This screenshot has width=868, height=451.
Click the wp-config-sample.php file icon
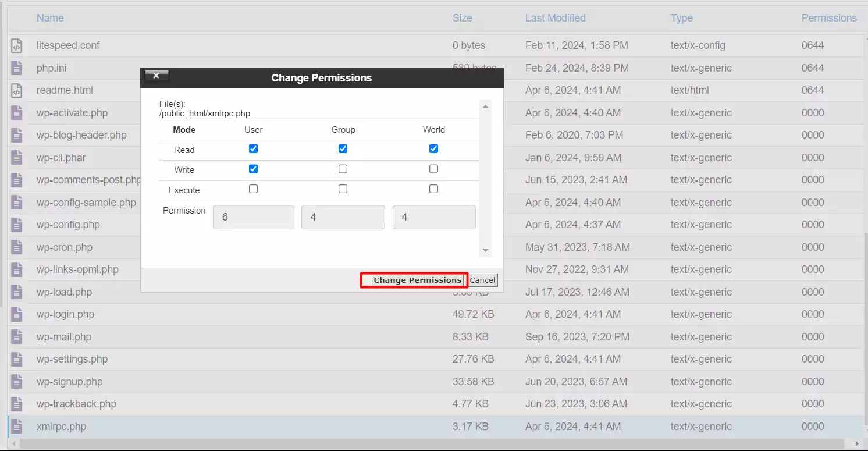point(17,203)
